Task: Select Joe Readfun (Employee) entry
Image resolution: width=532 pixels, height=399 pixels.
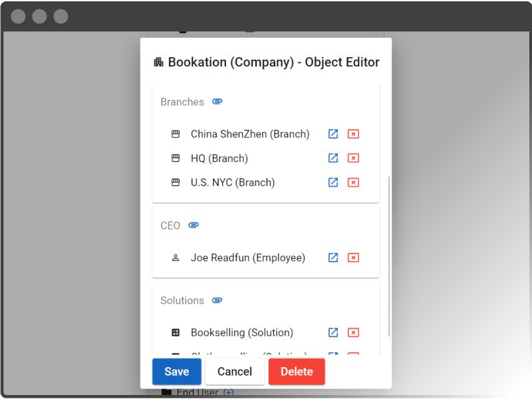Action: click(x=247, y=257)
